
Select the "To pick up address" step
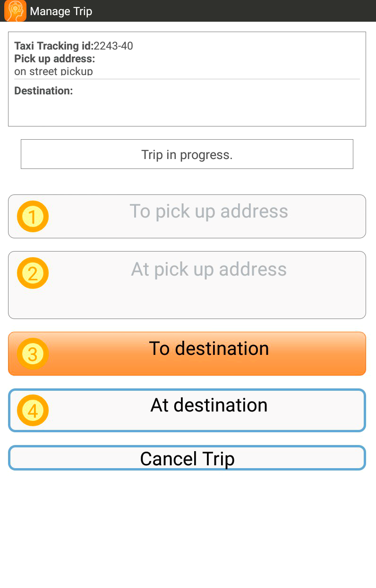[x=187, y=216]
